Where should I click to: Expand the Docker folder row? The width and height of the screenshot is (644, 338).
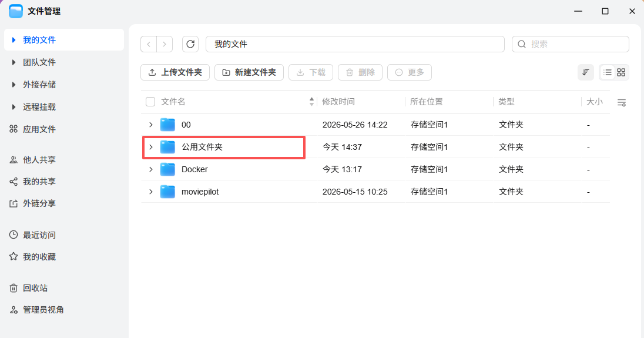point(151,169)
